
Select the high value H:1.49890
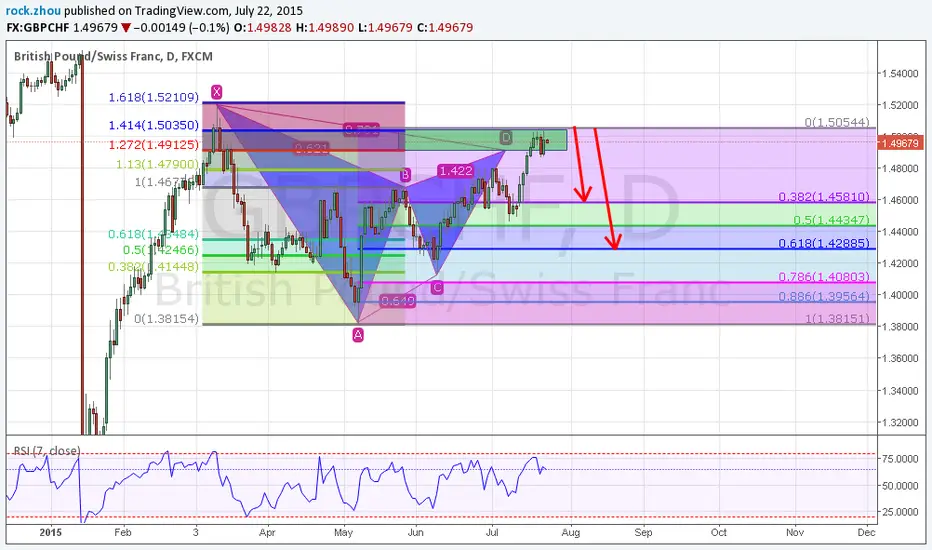(324, 27)
